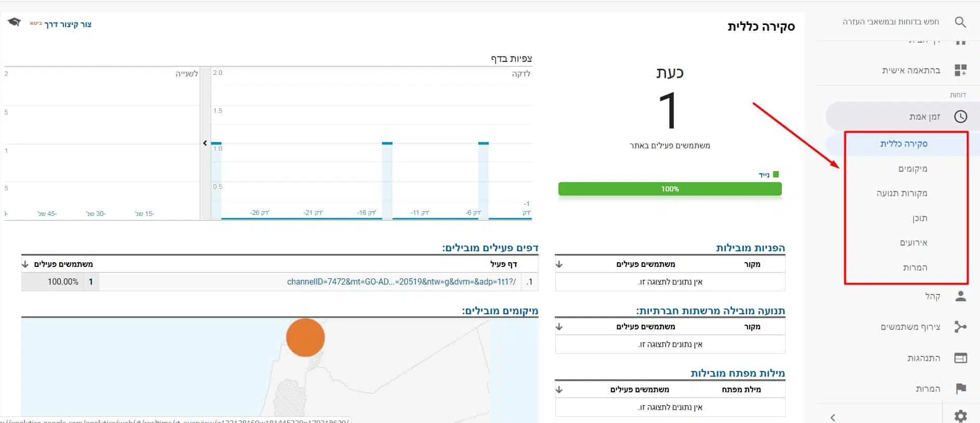This screenshot has width=980, height=423.
Task: Click the 100% mobile green bar
Action: [x=670, y=189]
